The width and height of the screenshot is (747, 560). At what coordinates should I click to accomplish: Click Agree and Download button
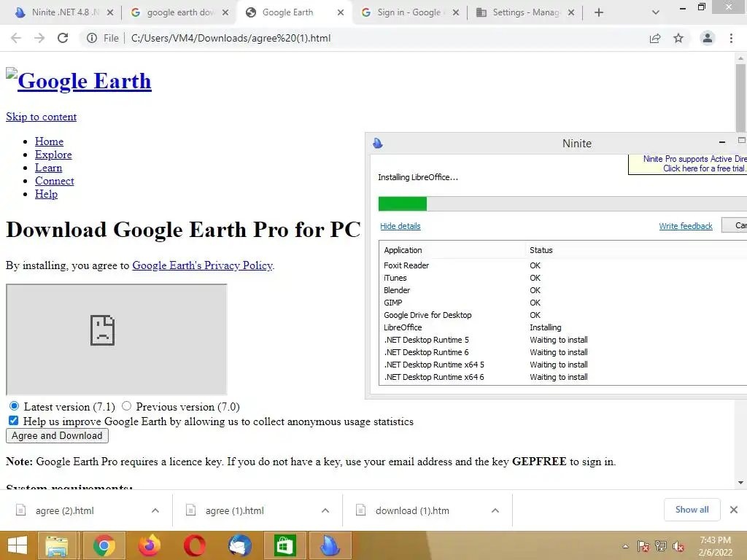57,436
